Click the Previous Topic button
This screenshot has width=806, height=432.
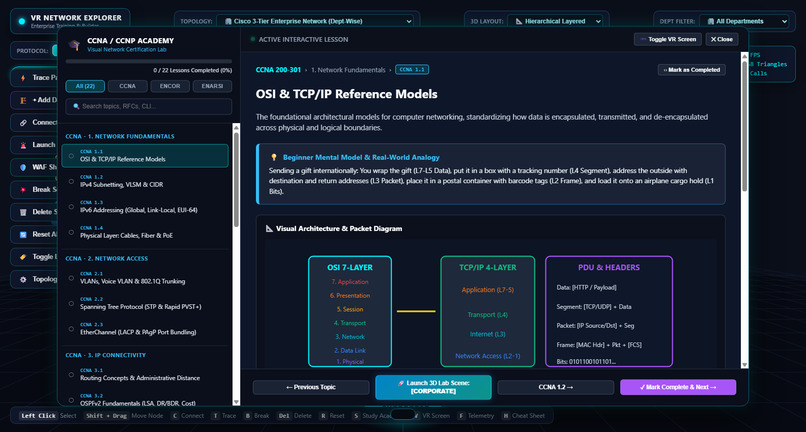[311, 387]
